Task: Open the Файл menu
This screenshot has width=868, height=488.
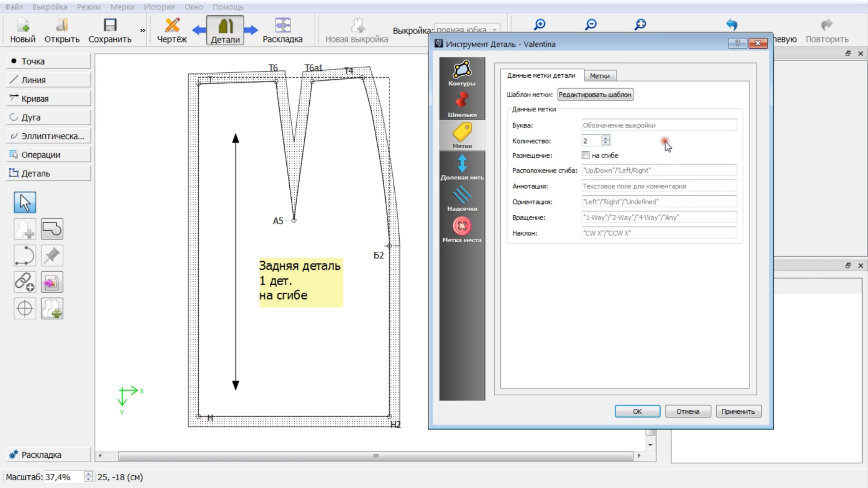Action: coord(14,7)
